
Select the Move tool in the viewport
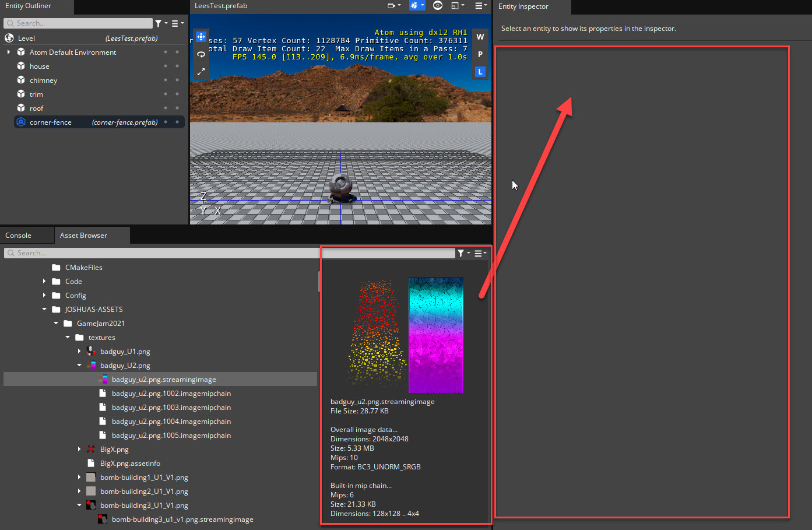coord(201,36)
